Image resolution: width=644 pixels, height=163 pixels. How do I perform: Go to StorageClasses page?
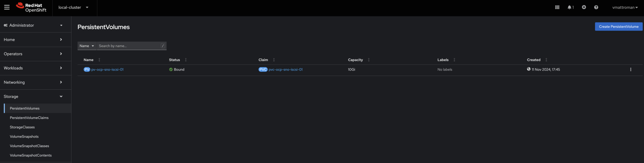[22, 127]
